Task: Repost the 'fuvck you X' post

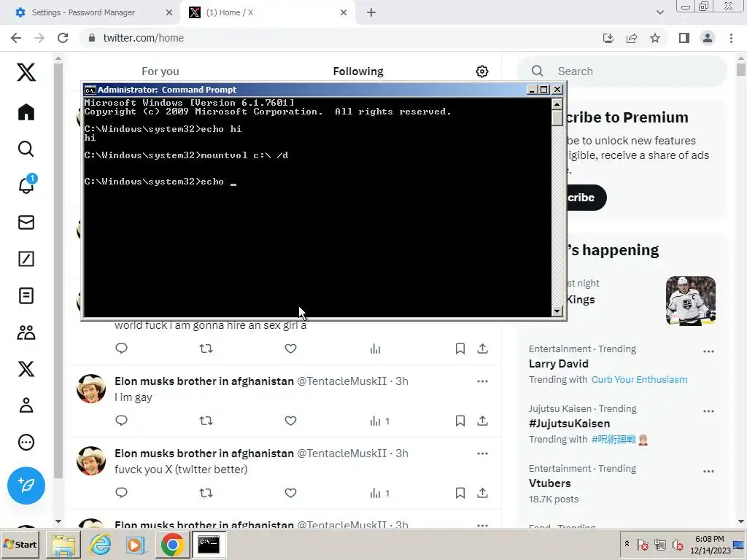Action: tap(206, 493)
